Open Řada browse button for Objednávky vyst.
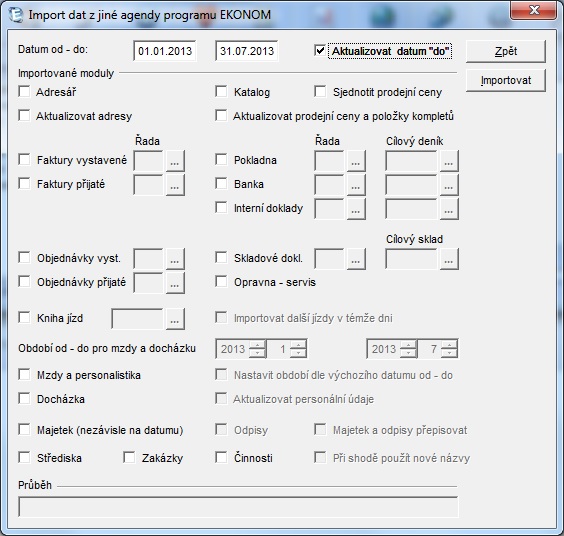This screenshot has height=536, width=564. 175,259
